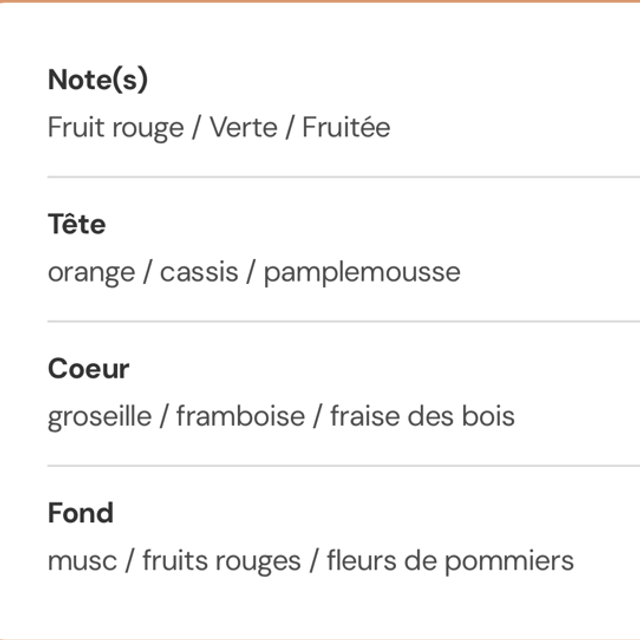The height and width of the screenshot is (640, 640).
Task: Click the "Coeur" section heading
Action: click(89, 369)
